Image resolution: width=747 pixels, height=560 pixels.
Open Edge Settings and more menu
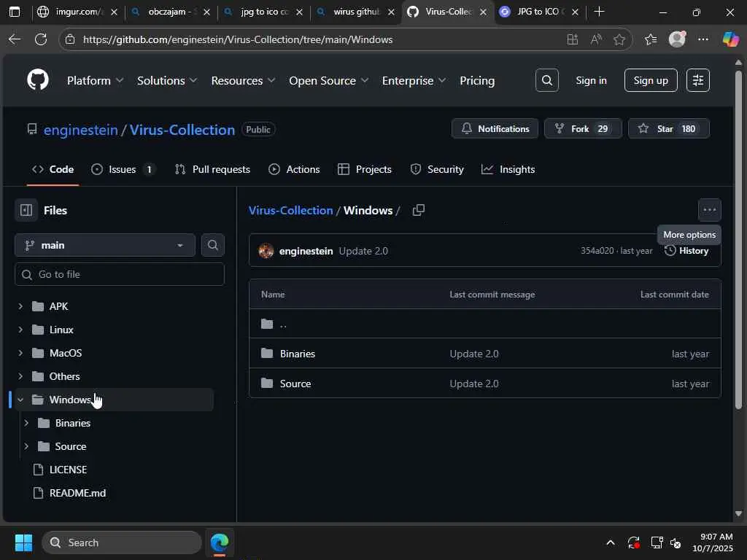click(703, 39)
